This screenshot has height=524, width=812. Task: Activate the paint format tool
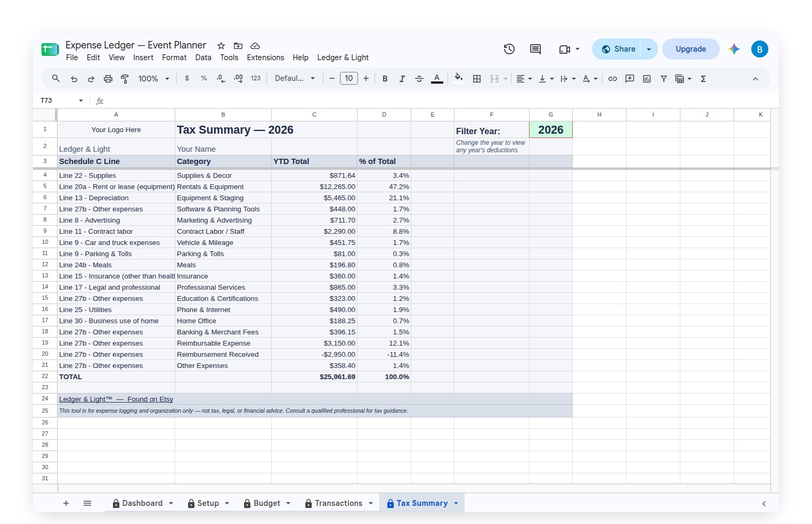click(x=125, y=79)
